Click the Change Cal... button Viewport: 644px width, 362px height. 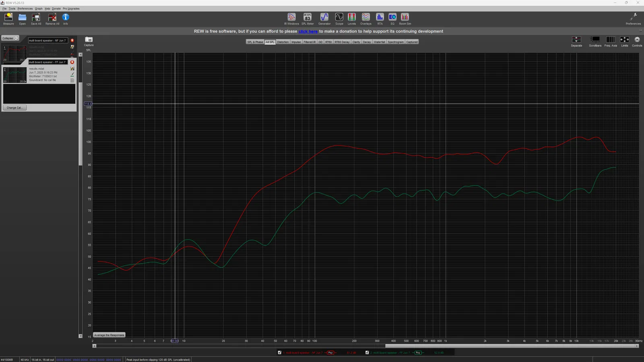click(14, 108)
